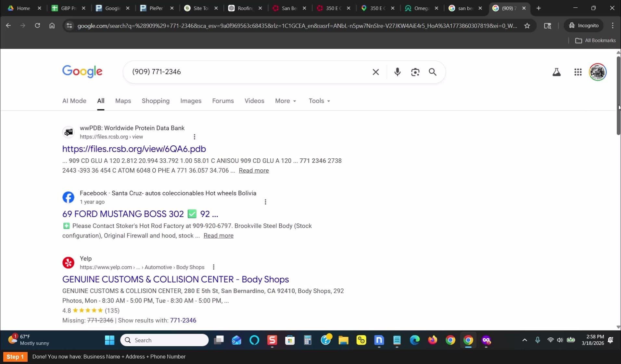
Task: Select the Videos search tab
Action: tap(254, 101)
